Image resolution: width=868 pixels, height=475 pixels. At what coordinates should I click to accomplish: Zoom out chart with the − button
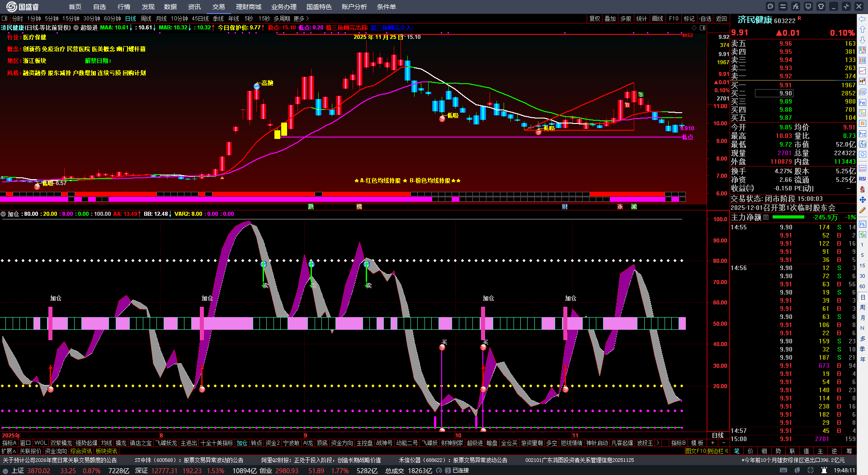pos(723,443)
